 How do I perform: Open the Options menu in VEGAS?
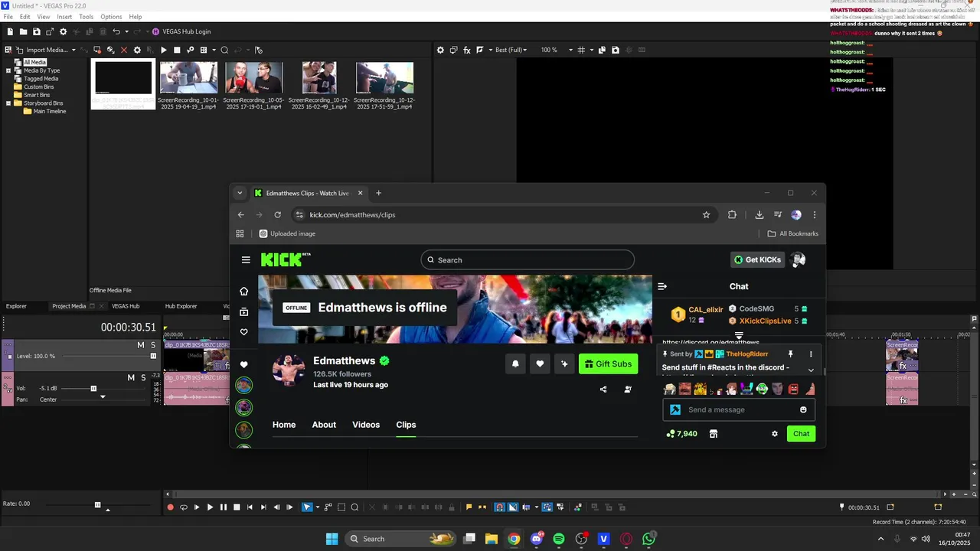111,17
